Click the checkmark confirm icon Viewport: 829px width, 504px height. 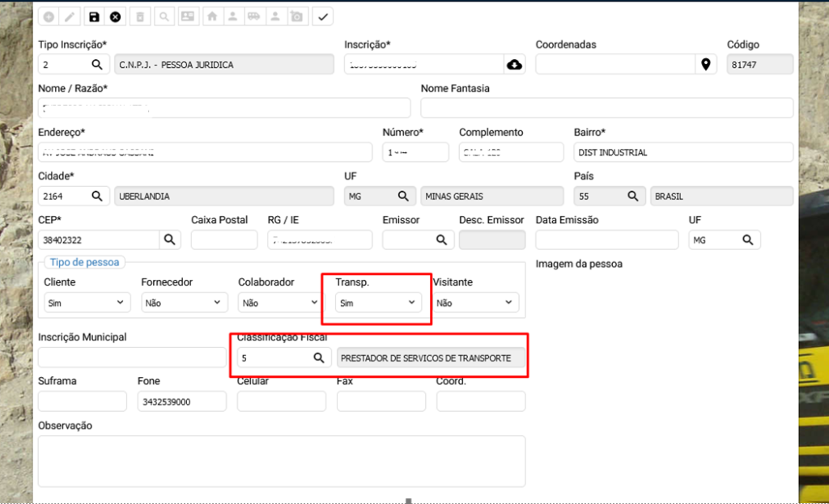[x=322, y=16]
